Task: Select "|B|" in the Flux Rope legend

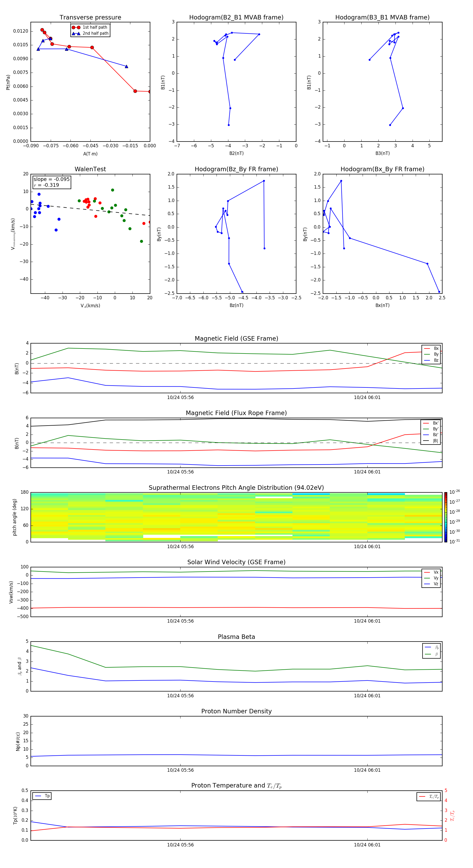Action: coord(431,441)
